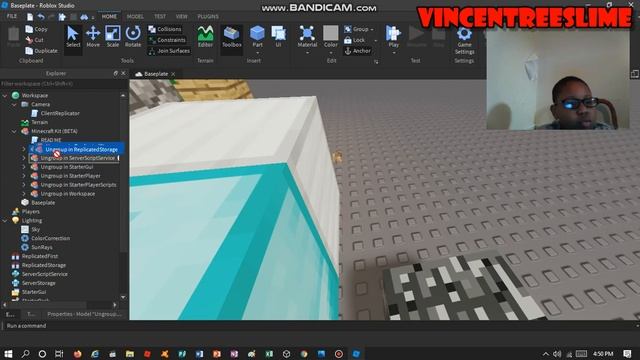Select the Terrain item
Image resolution: width=640 pixels, height=360 pixels.
[40, 122]
